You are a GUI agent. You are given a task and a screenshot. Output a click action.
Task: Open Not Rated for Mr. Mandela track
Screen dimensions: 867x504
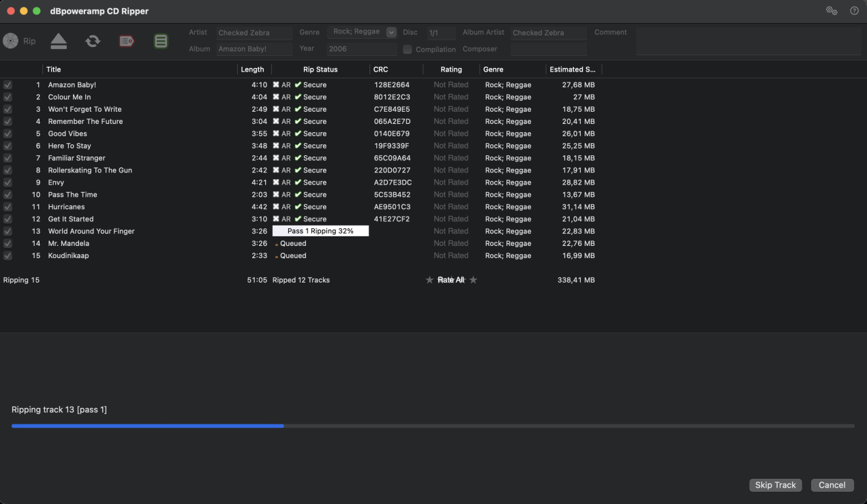(x=451, y=244)
